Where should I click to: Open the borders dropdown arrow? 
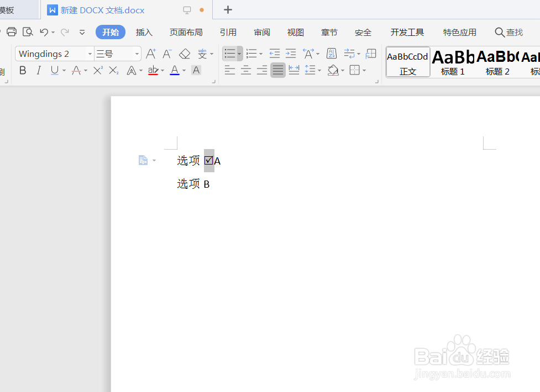click(x=364, y=71)
